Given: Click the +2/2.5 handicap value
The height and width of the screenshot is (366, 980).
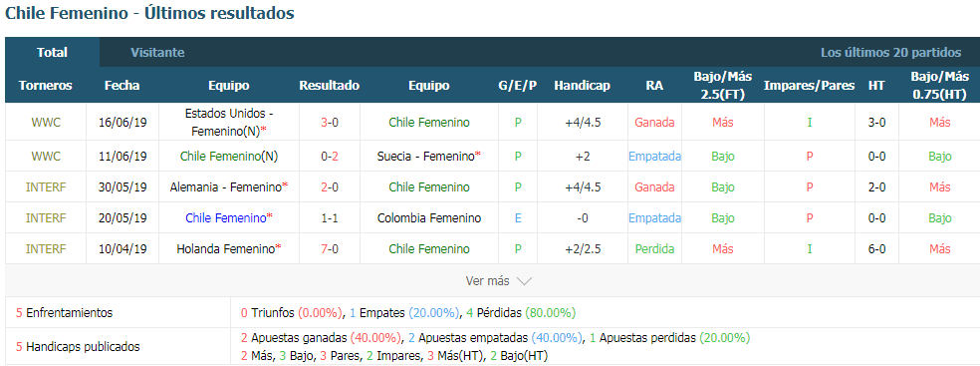Looking at the screenshot, I should coord(582,248).
